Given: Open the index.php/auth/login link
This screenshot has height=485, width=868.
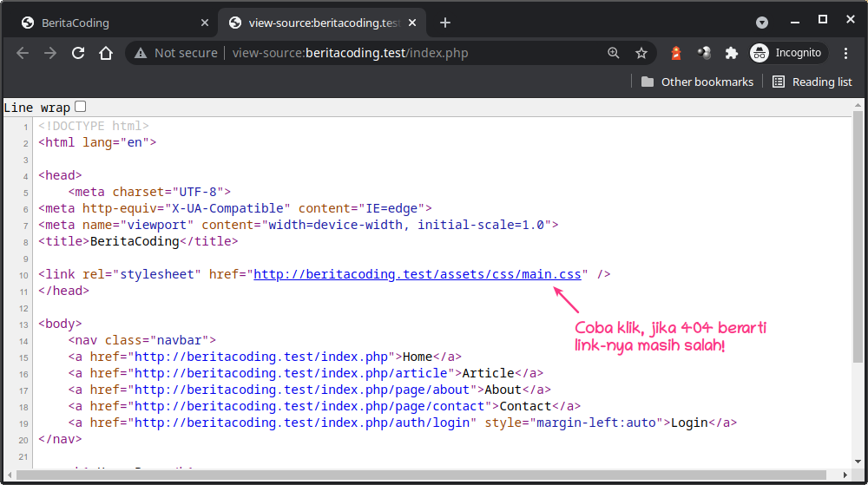Looking at the screenshot, I should point(304,423).
